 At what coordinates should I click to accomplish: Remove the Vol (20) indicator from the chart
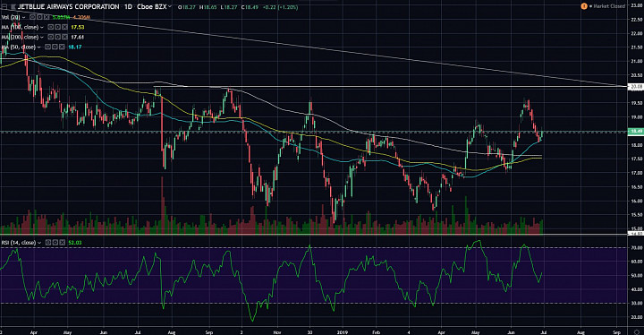click(47, 17)
